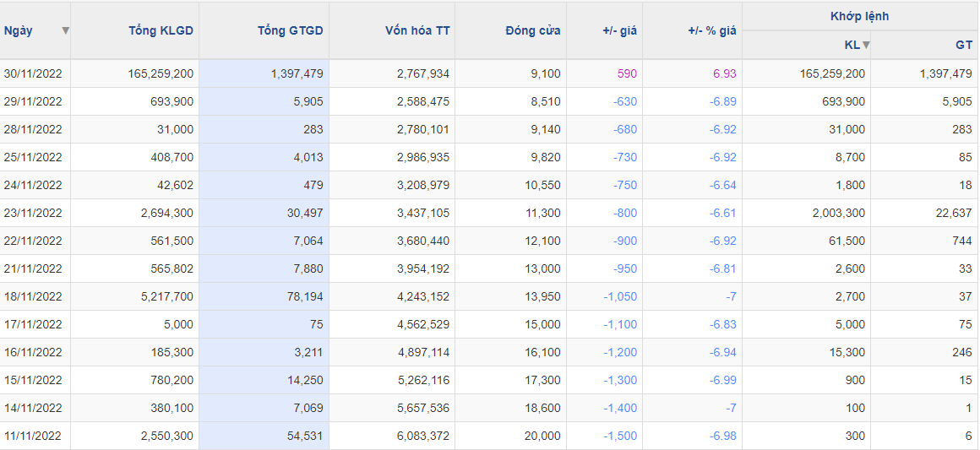Click the pink 590 price change value
The image size is (980, 450).
pyautogui.click(x=627, y=73)
